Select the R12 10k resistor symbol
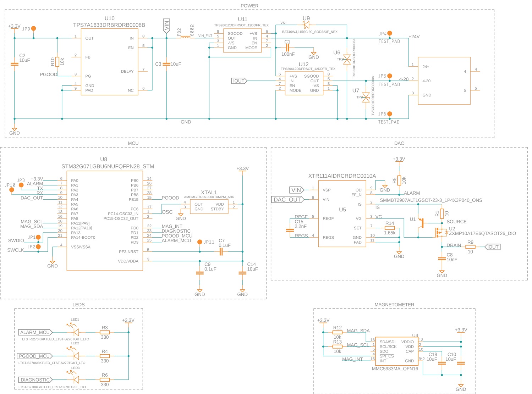 pyautogui.click(x=338, y=332)
